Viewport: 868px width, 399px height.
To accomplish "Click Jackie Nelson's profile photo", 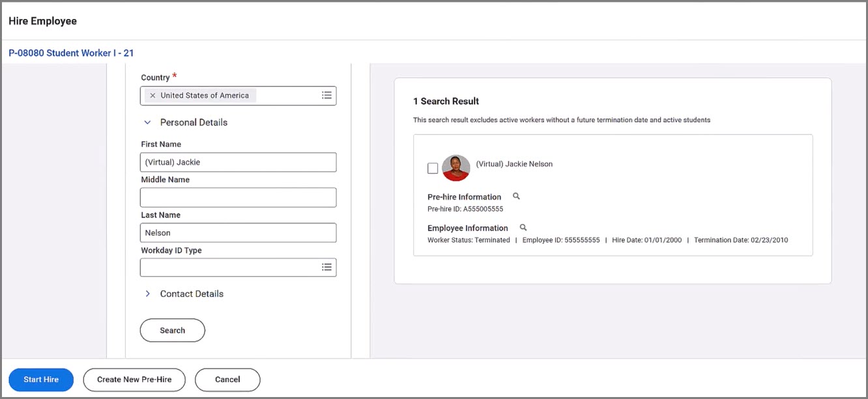I will click(456, 168).
